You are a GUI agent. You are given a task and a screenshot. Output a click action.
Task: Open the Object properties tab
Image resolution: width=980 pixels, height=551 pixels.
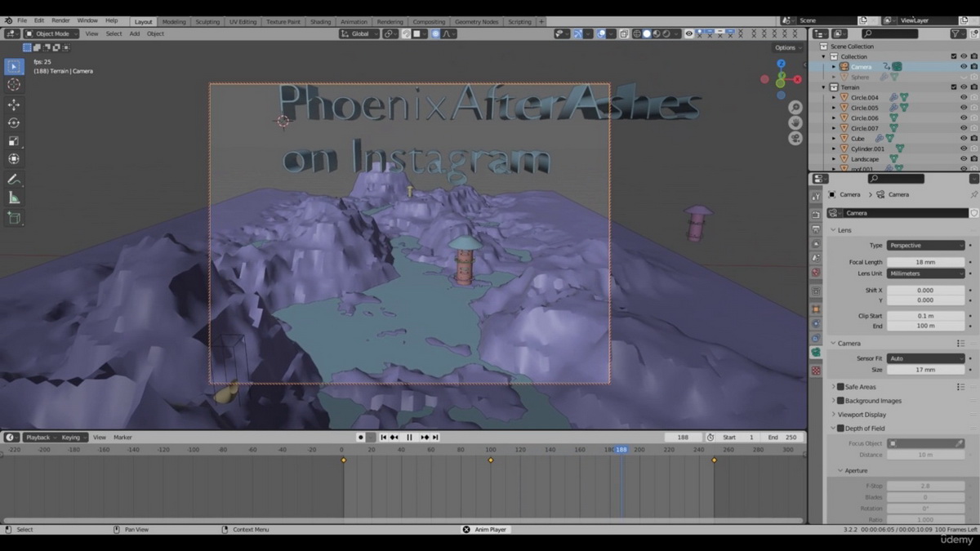816,309
